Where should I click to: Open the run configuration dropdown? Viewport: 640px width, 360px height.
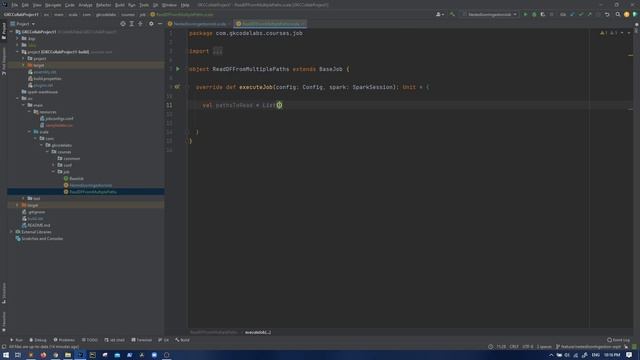pos(490,14)
